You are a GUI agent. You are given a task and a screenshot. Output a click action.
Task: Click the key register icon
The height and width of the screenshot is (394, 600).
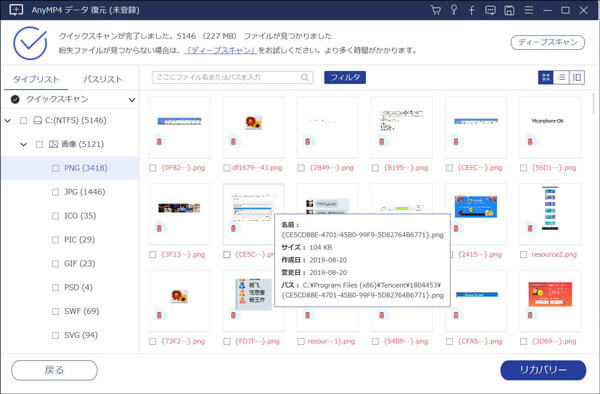(454, 10)
